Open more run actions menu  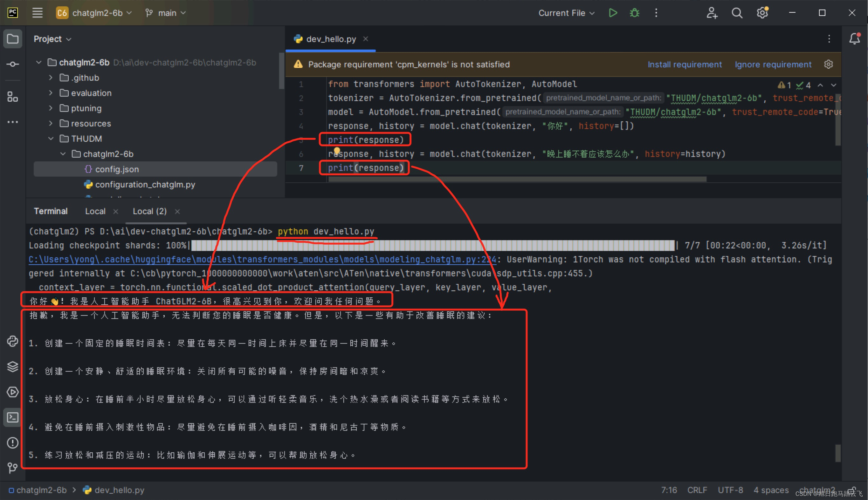656,13
